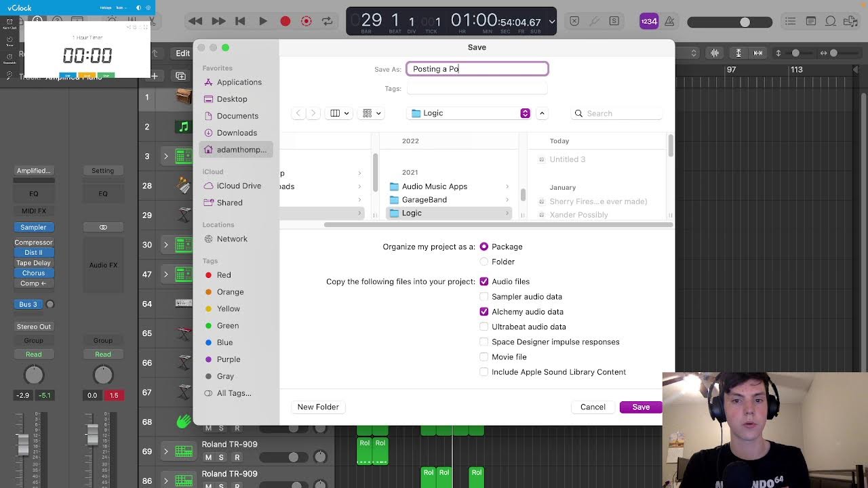Select the Logic folder in column list
Screen dimensions: 868x488
[449, 213]
